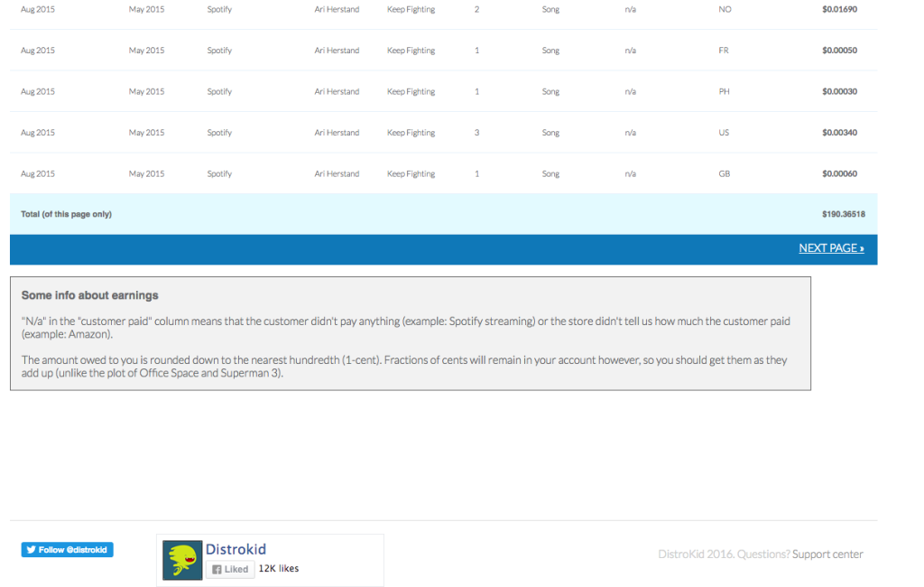Viewport: 924px width, 587px height.
Task: Select the earnings value $0.00060
Action: (x=840, y=174)
